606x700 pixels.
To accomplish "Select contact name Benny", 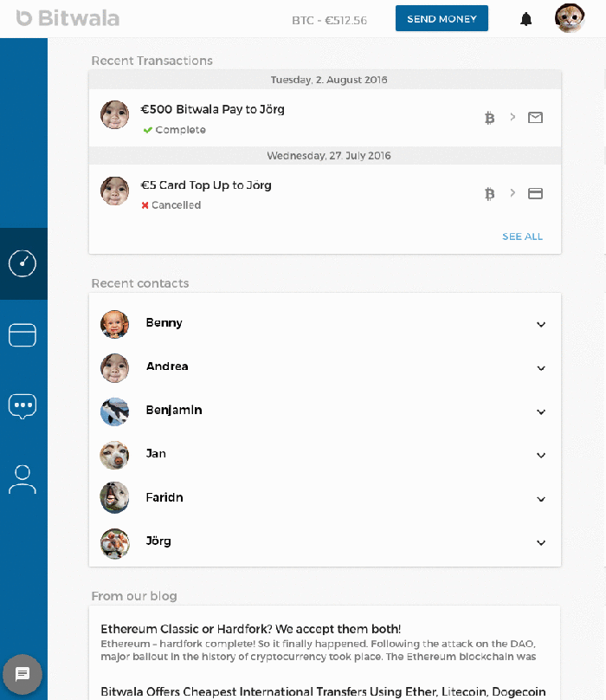I will pos(164,323).
